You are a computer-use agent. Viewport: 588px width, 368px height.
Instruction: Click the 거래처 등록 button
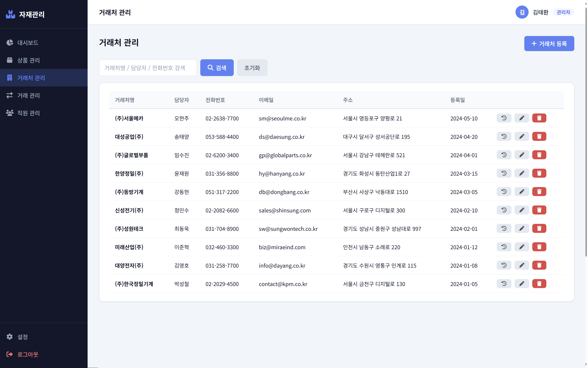click(549, 44)
